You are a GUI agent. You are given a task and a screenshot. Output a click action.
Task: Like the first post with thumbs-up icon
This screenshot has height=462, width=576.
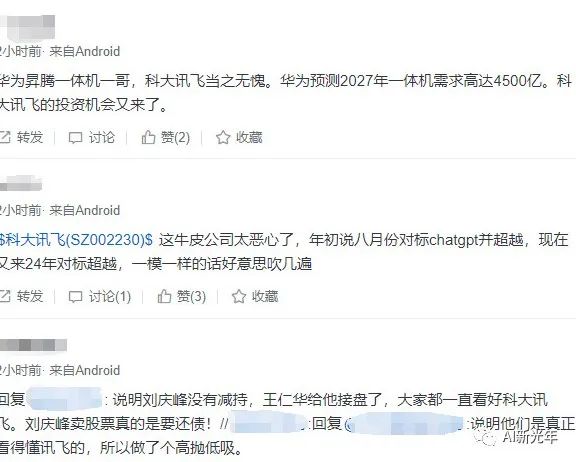point(148,137)
